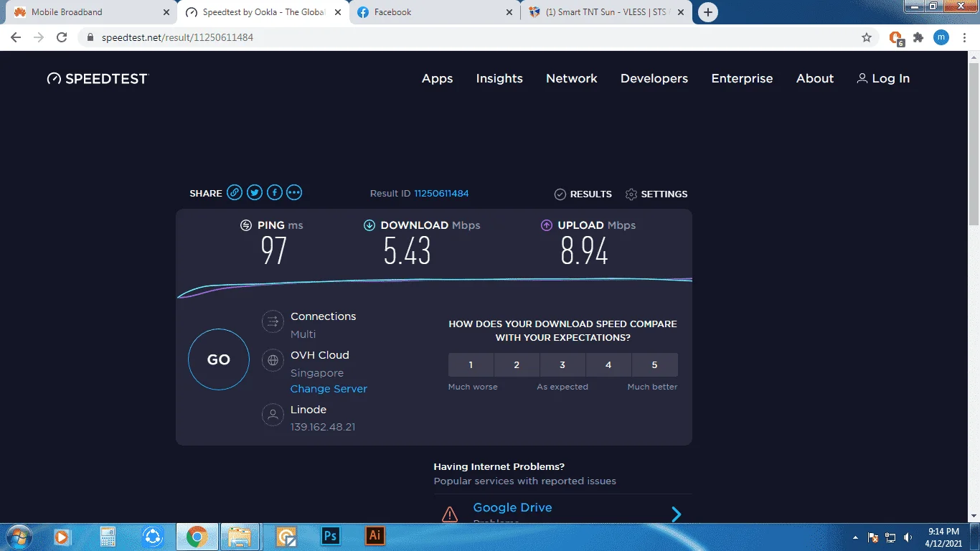
Task: Open a new browser tab
Action: tap(708, 12)
